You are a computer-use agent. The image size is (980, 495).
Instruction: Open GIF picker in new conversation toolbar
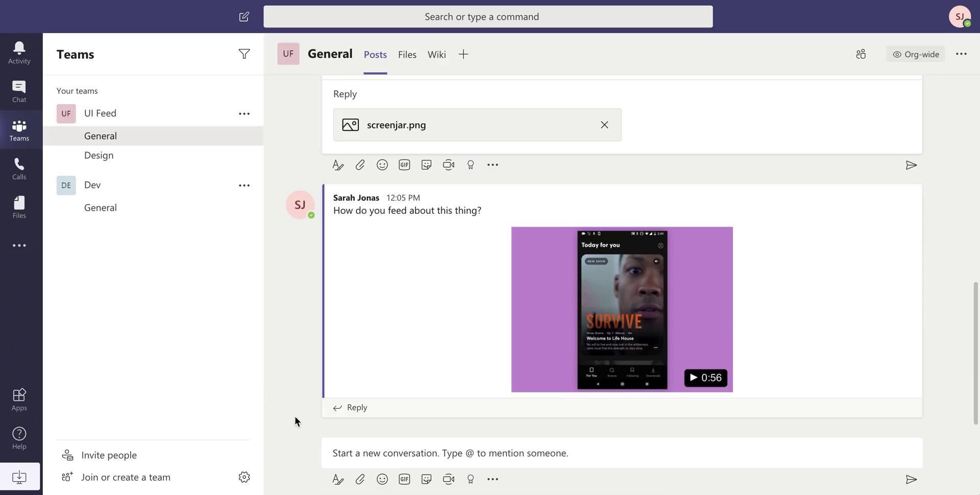click(x=404, y=479)
